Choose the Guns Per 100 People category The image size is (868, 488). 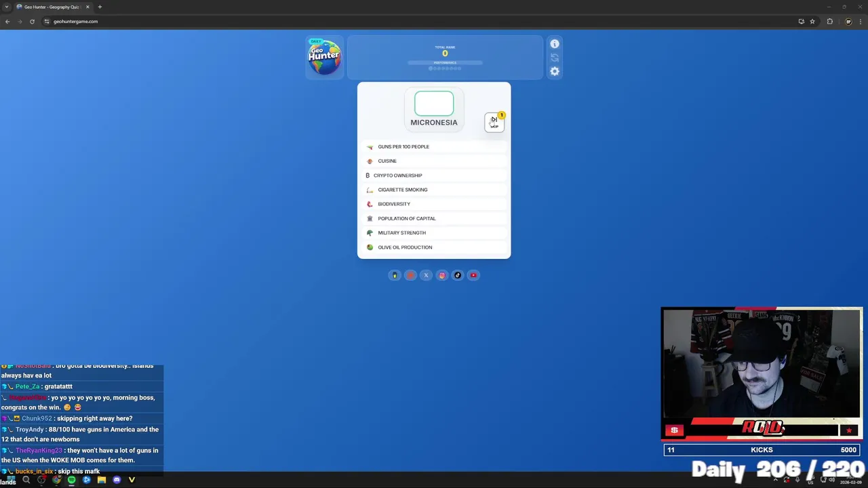(x=434, y=146)
